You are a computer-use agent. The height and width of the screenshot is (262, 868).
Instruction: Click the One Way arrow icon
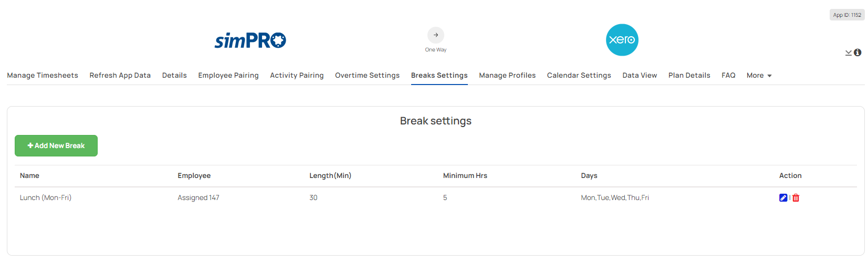436,35
